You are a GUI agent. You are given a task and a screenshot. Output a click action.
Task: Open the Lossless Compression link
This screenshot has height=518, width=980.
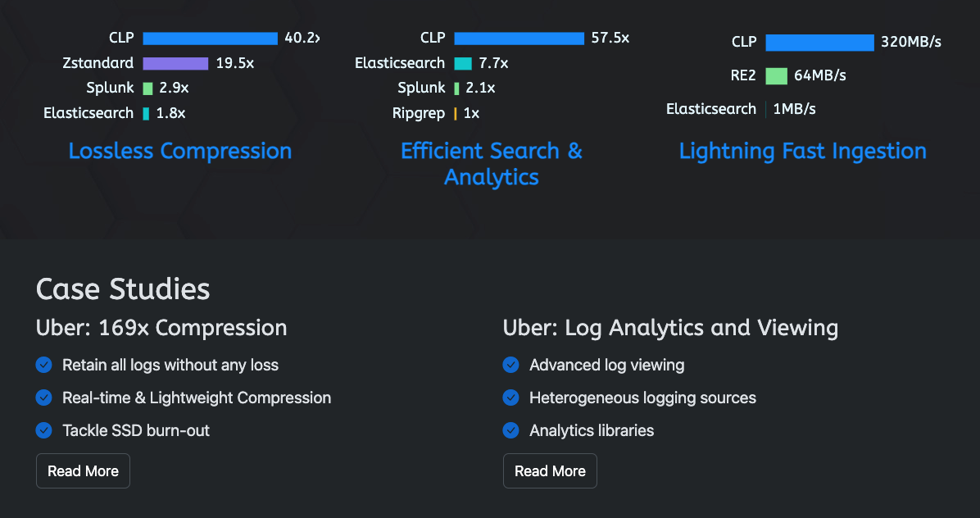pos(180,151)
